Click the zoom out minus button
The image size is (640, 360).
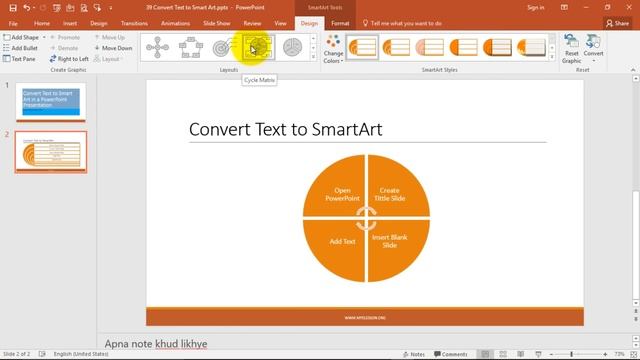click(551, 354)
